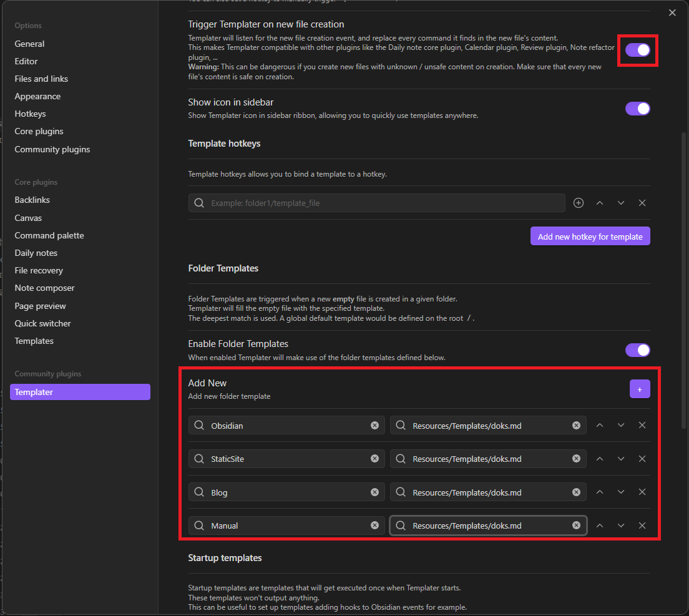The width and height of the screenshot is (689, 616).
Task: Move Obsidian folder template row down
Action: [x=620, y=425]
